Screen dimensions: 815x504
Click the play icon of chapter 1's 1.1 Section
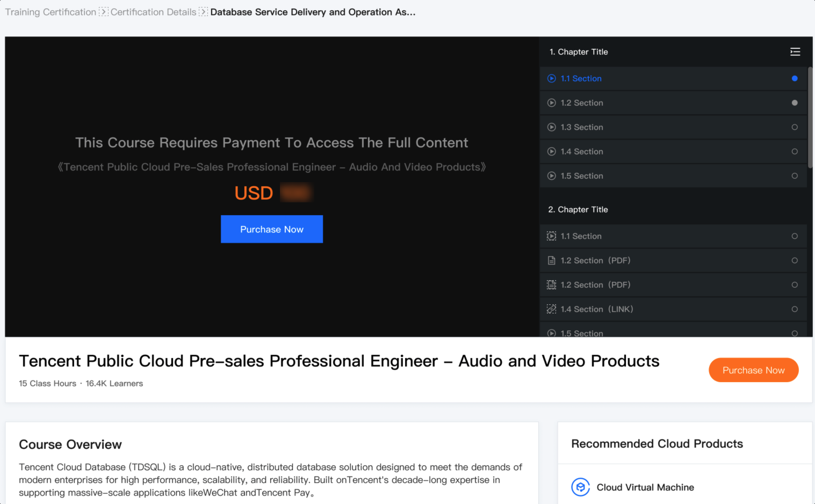(551, 78)
